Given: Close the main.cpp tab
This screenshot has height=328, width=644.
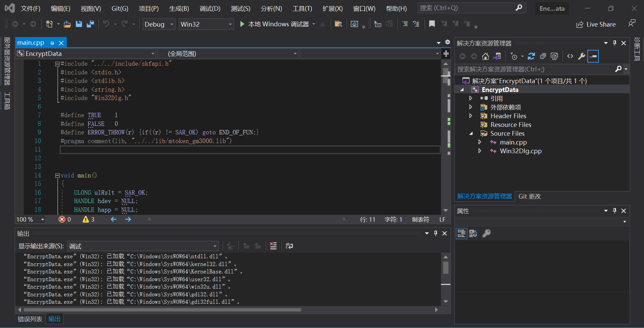Looking at the screenshot, I should click(61, 43).
